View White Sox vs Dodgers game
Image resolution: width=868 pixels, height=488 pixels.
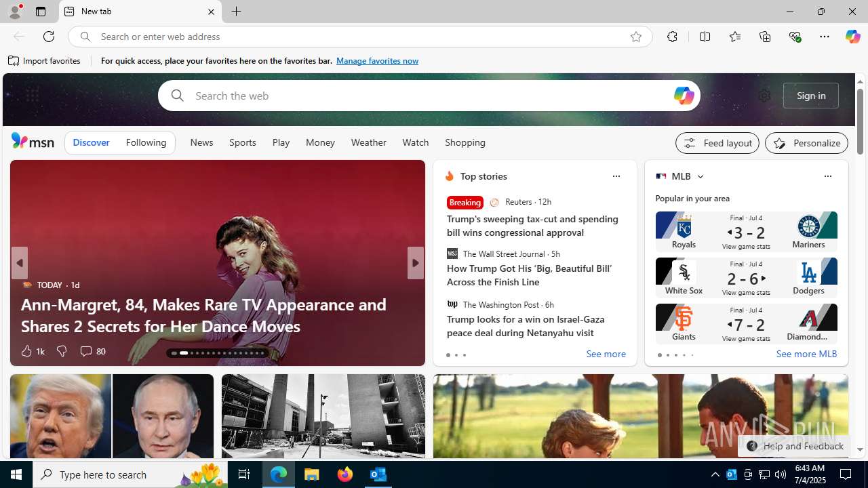pyautogui.click(x=746, y=277)
